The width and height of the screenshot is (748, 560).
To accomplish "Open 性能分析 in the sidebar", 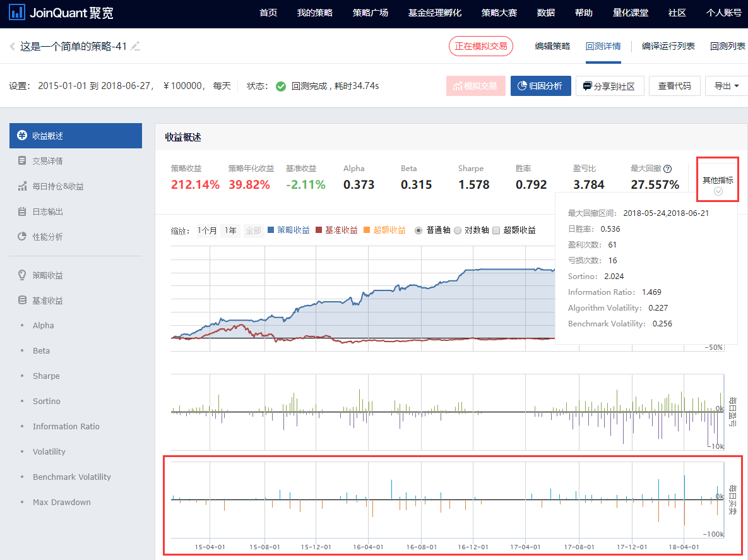I will 47,237.
